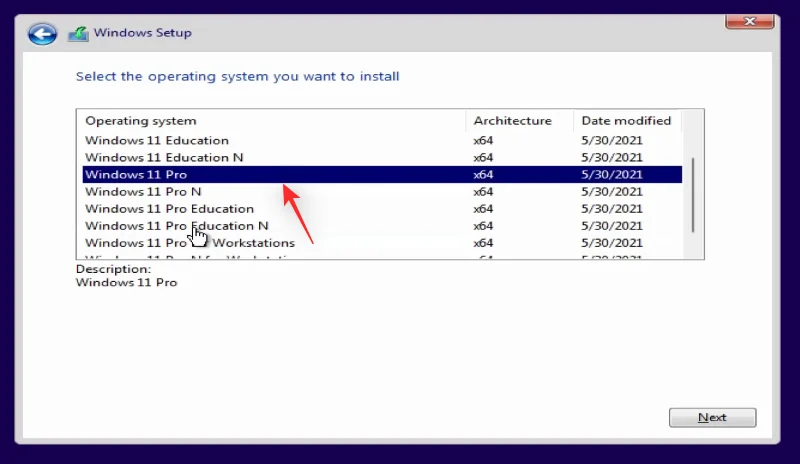Click the OS list vertical scrollbar thumb
This screenshot has height=464, width=800.
693,195
